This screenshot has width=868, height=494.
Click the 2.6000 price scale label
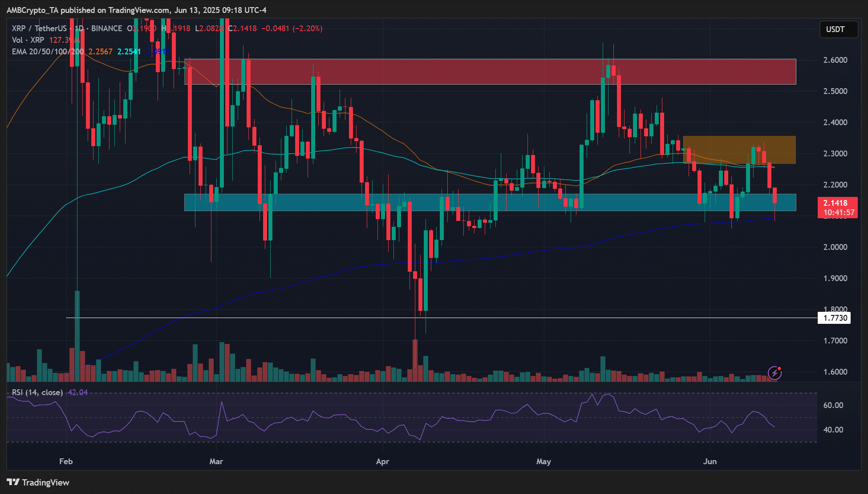[x=835, y=60]
